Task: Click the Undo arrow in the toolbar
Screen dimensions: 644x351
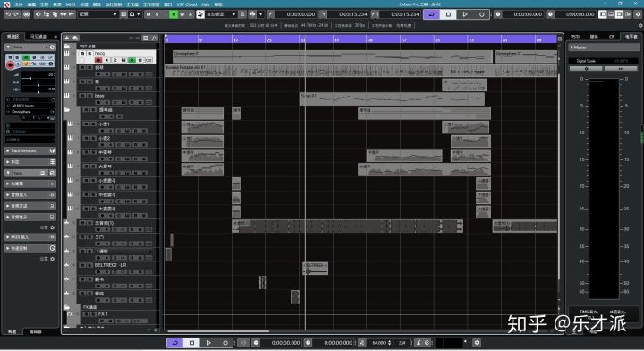Action: 8,14
